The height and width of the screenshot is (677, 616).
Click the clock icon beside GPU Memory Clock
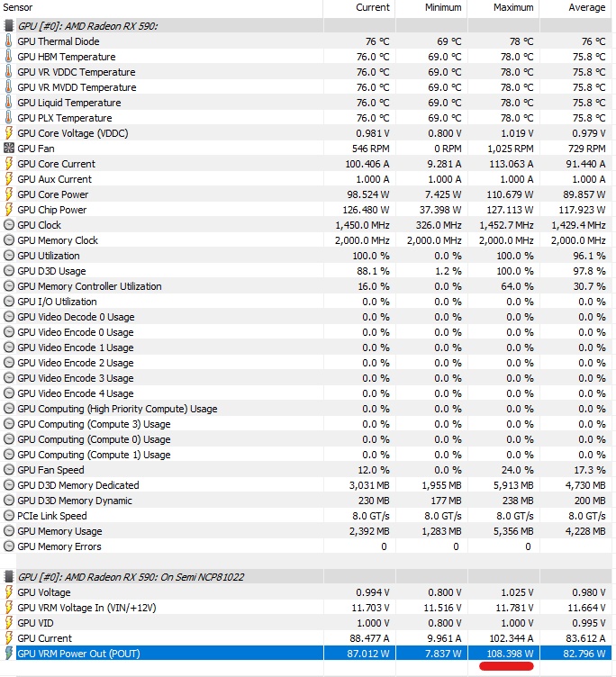click(x=9, y=240)
